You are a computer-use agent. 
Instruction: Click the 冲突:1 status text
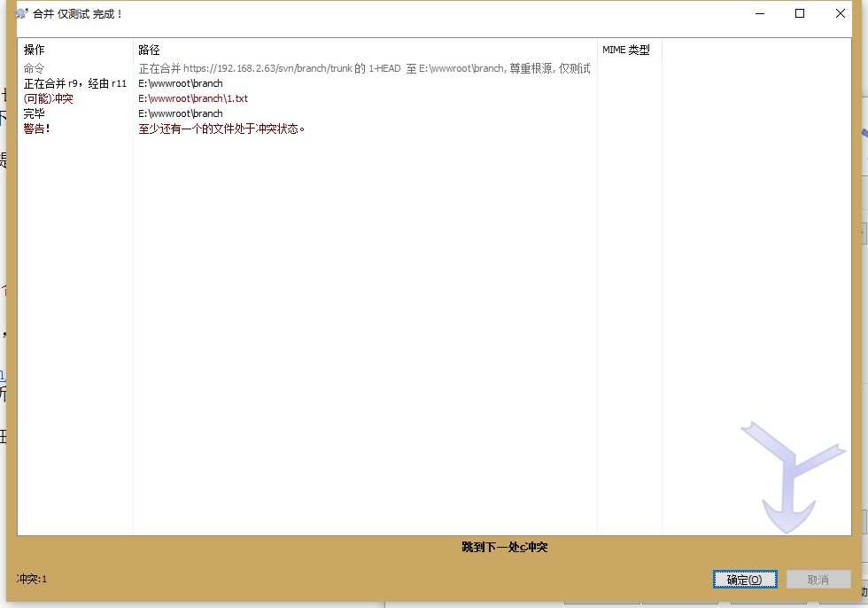[32, 580]
